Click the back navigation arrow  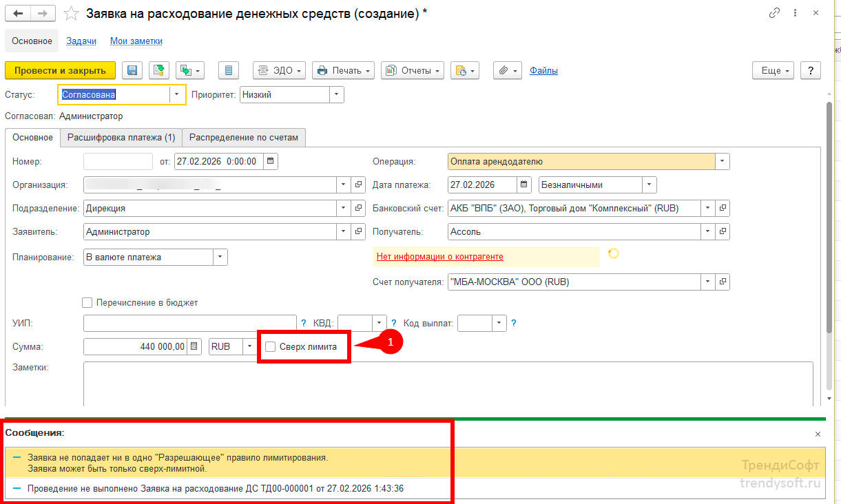point(18,14)
